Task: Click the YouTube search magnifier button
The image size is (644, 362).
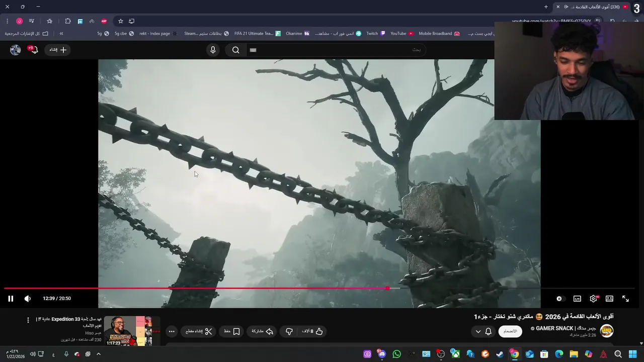Action: [x=235, y=50]
